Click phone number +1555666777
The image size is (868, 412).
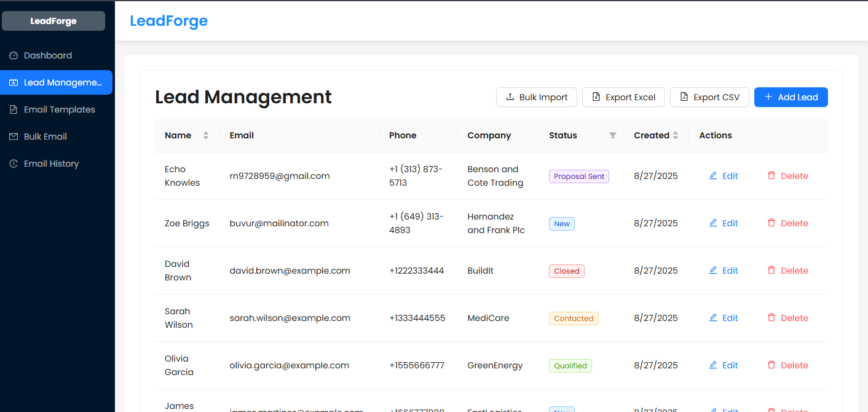417,365
